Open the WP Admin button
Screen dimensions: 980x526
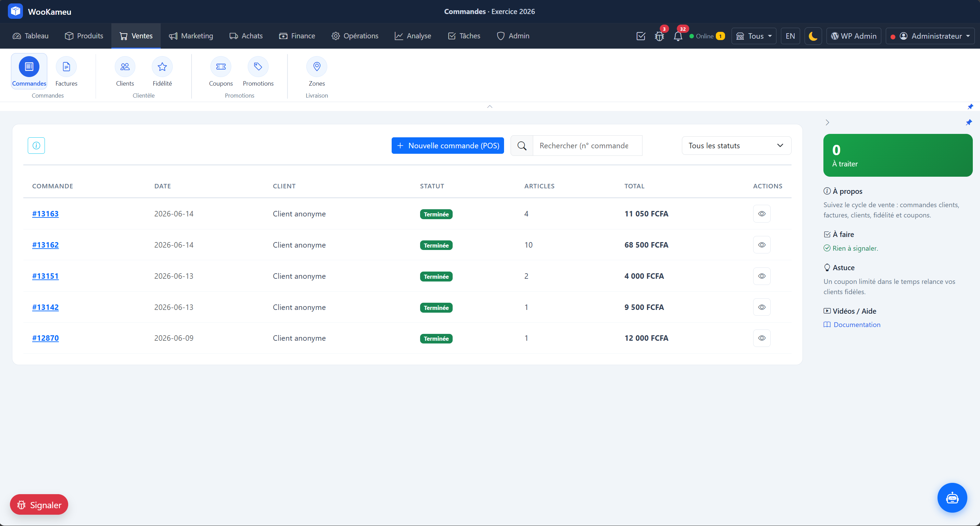coord(853,36)
